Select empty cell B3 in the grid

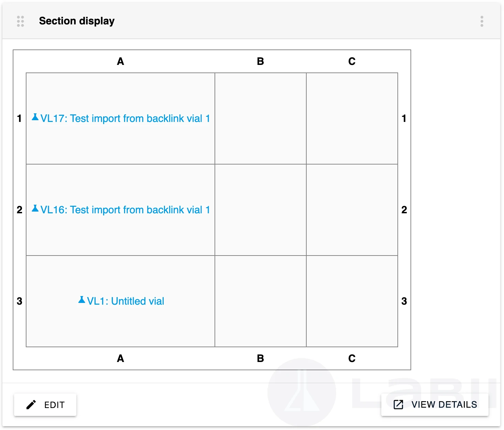[x=261, y=301]
